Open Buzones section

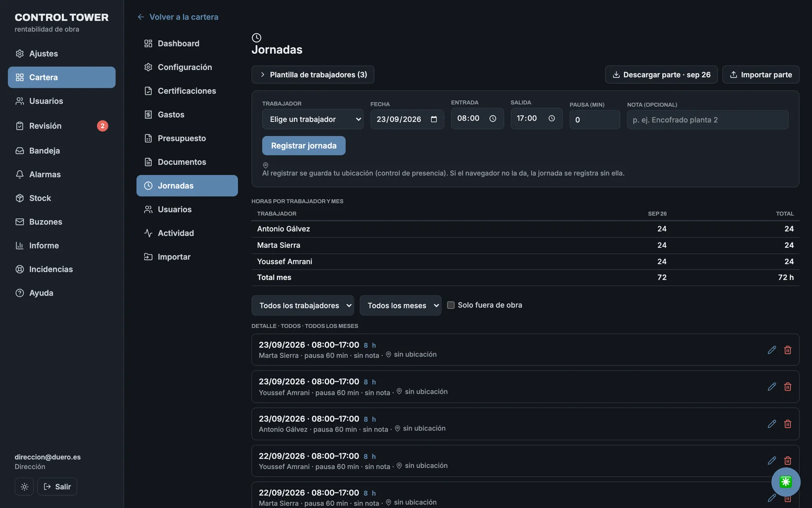61,222
